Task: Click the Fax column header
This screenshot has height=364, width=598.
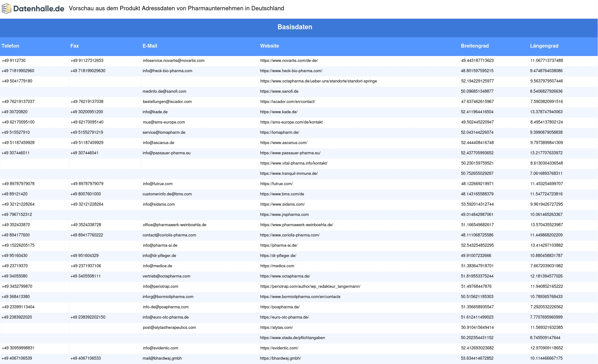Action: [x=74, y=46]
